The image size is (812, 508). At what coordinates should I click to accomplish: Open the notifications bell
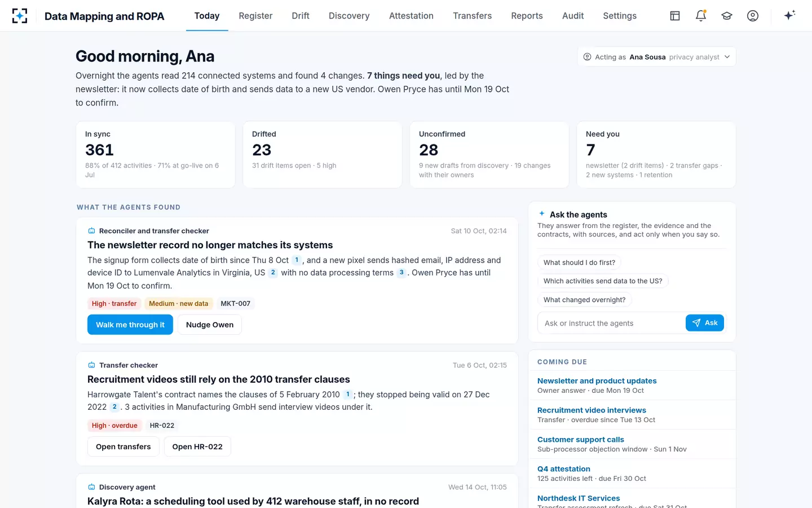701,16
